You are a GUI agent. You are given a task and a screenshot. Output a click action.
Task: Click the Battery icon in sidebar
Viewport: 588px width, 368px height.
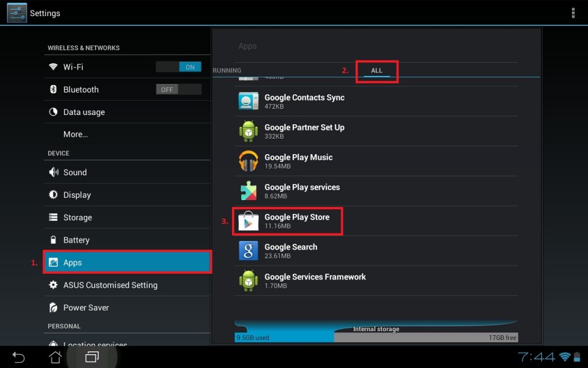(53, 240)
